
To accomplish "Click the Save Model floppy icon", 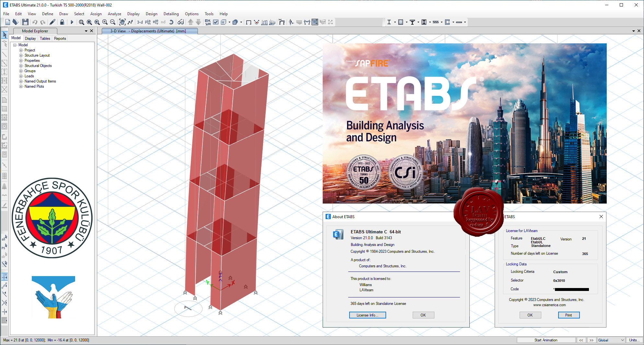I will point(25,22).
